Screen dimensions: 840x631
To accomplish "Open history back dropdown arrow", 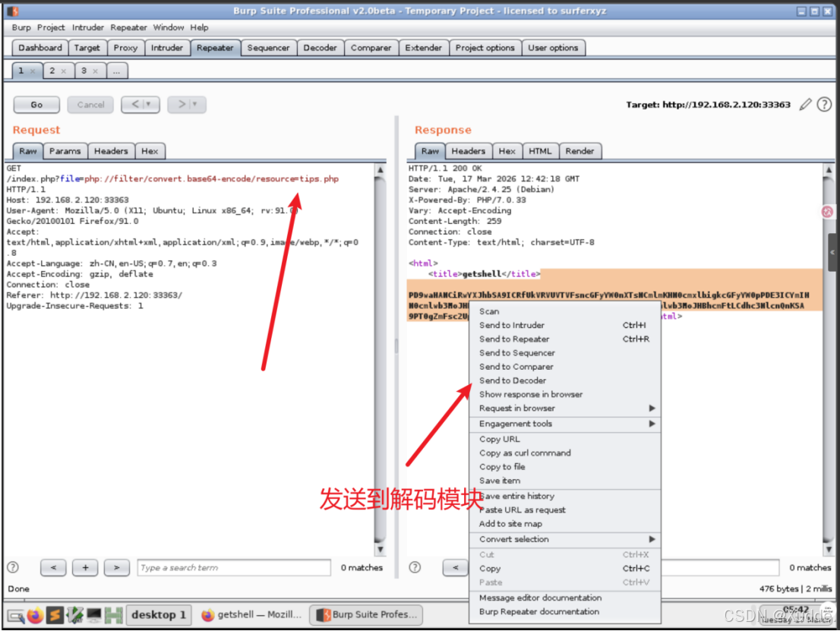I will tap(148, 105).
